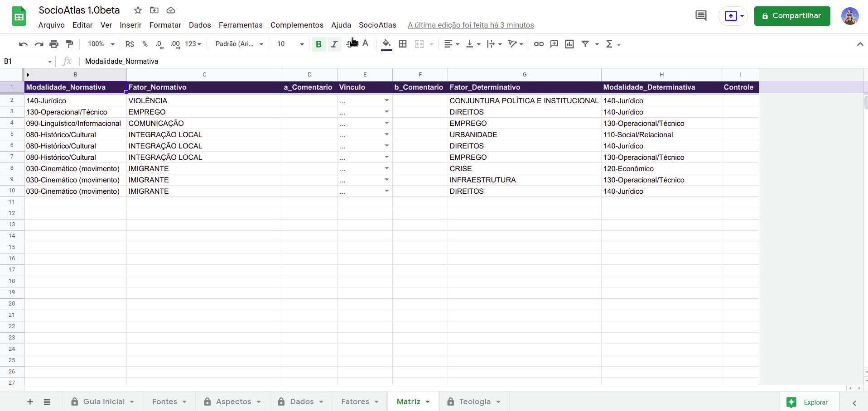This screenshot has height=411, width=868.
Task: Toggle bold formatting
Action: (x=319, y=44)
